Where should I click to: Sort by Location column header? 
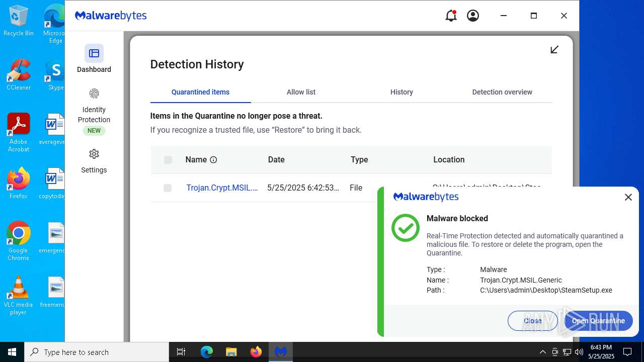pos(449,159)
